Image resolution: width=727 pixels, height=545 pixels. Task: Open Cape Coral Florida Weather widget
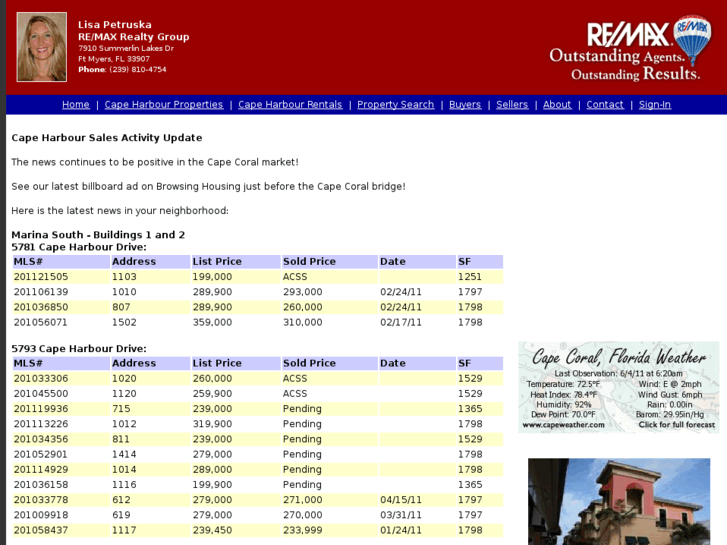pyautogui.click(x=619, y=387)
